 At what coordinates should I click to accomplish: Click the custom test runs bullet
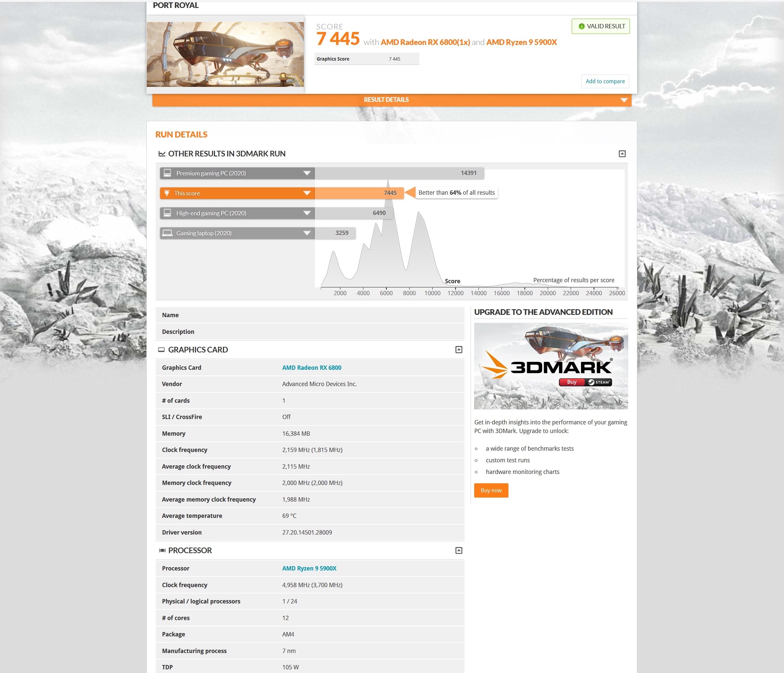507,460
